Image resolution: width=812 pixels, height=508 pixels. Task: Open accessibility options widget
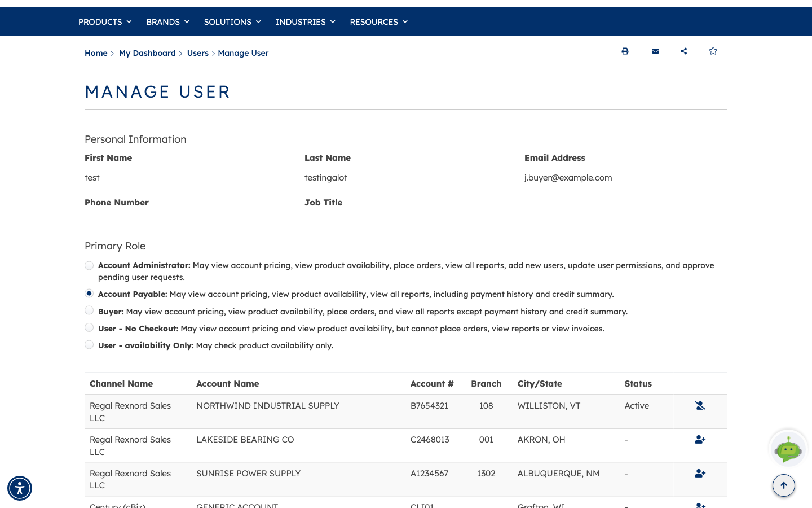20,488
